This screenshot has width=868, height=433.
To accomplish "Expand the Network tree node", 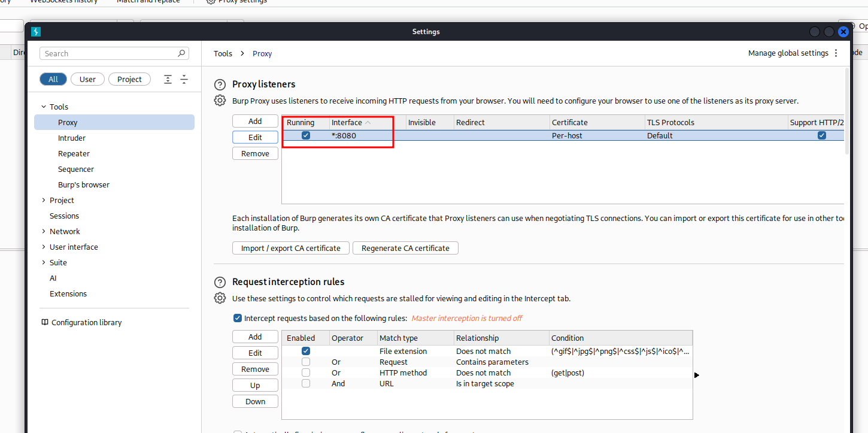I will click(x=43, y=231).
